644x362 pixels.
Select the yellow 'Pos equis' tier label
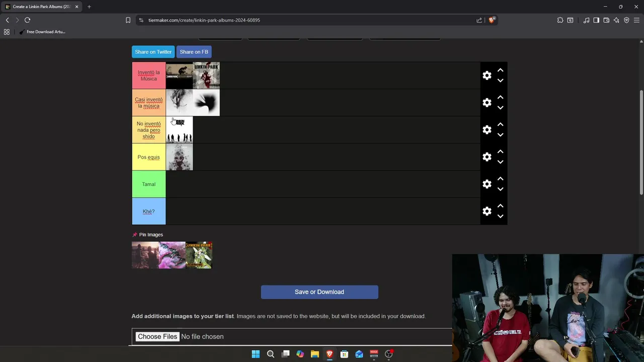148,157
